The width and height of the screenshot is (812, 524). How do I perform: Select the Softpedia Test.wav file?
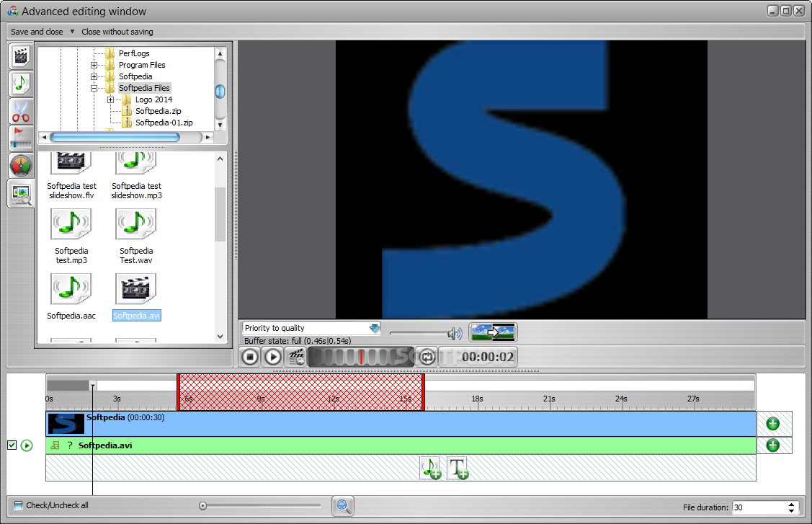click(135, 236)
